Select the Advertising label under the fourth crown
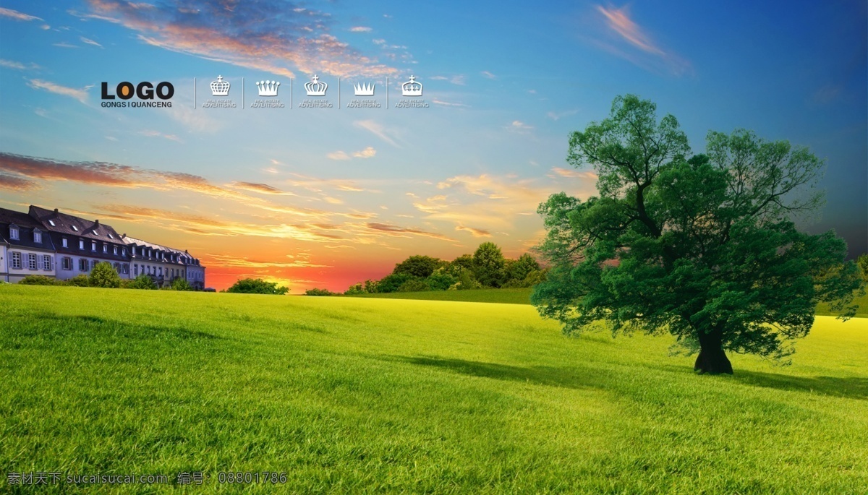The height and width of the screenshot is (495, 868). tap(364, 104)
